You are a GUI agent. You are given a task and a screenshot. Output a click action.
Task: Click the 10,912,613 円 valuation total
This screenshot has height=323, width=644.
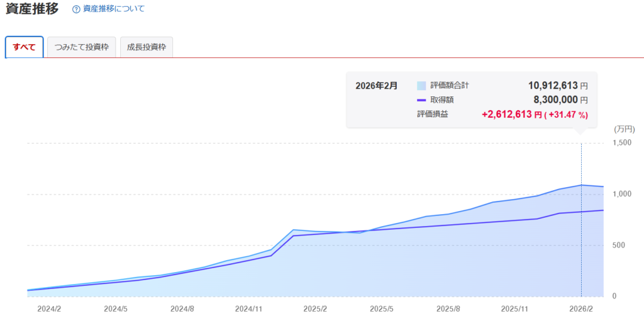[557, 86]
